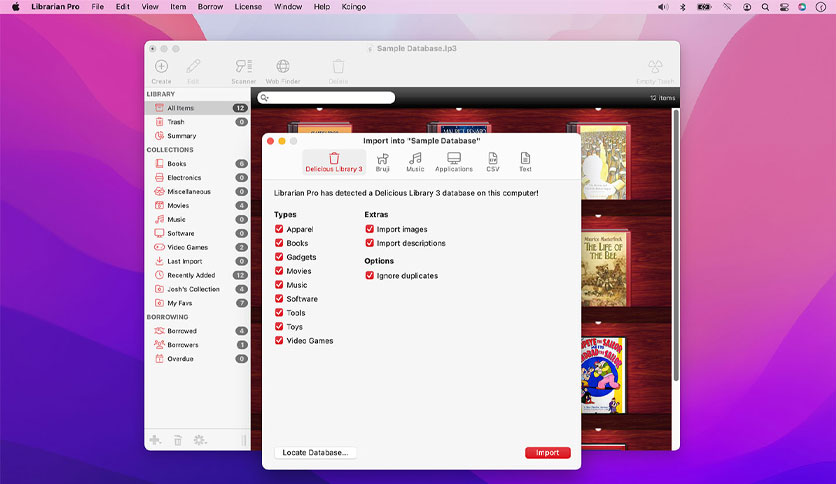Image resolution: width=836 pixels, height=484 pixels.
Task: Open the My Favs collection
Action: pos(198,303)
